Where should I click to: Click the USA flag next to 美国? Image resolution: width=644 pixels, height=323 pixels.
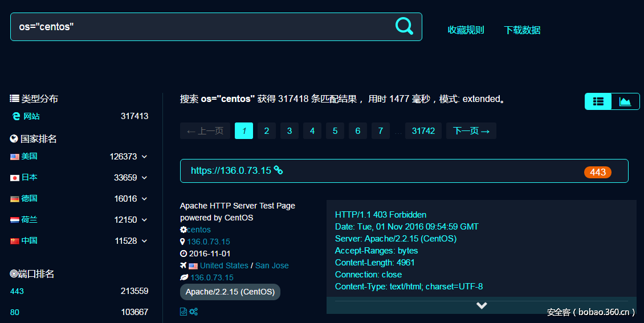tap(15, 157)
